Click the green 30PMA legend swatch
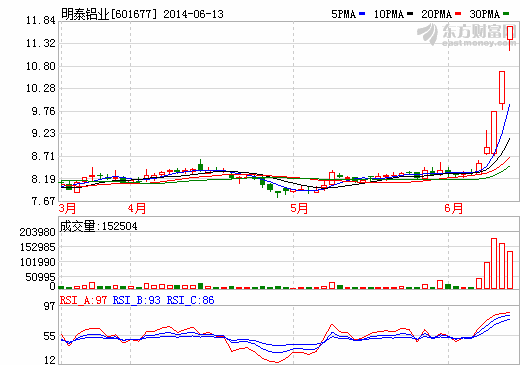 coord(506,14)
